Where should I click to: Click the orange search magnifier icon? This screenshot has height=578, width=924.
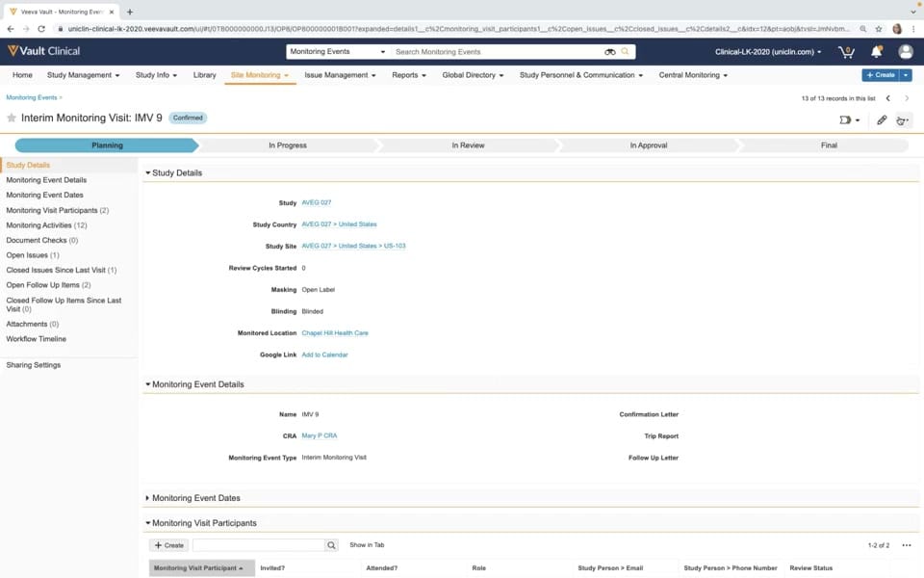coord(626,51)
